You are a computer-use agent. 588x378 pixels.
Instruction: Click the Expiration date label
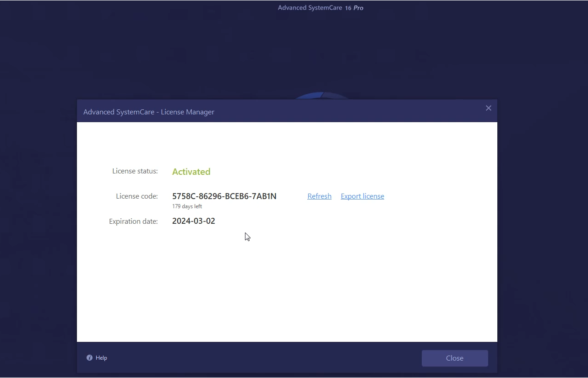133,221
